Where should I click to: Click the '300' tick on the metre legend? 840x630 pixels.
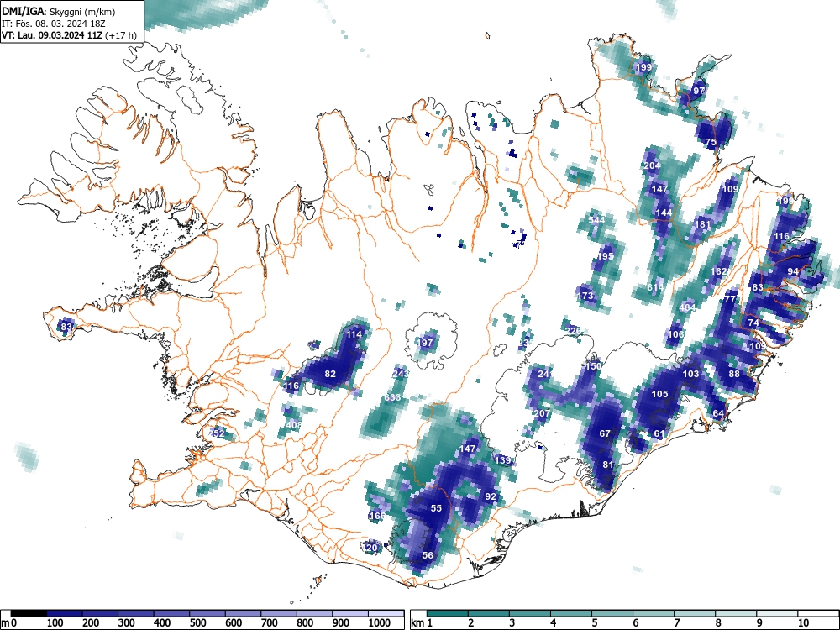[127, 623]
